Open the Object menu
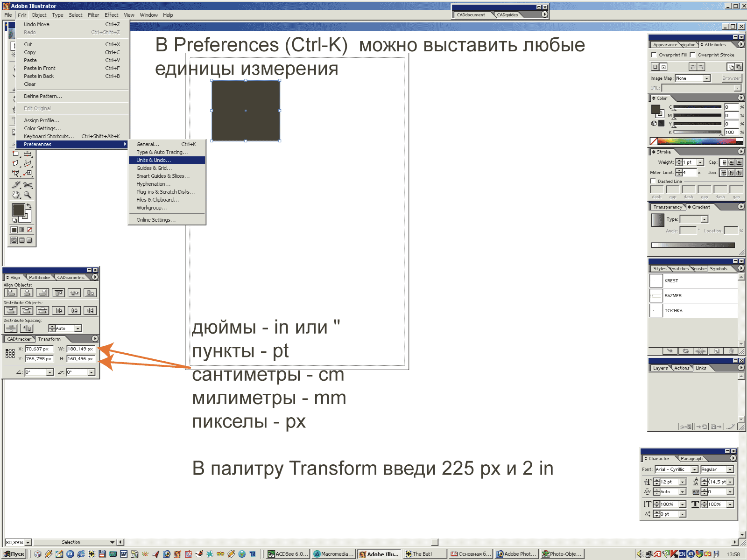Viewport: 747px width, 560px height. click(39, 15)
